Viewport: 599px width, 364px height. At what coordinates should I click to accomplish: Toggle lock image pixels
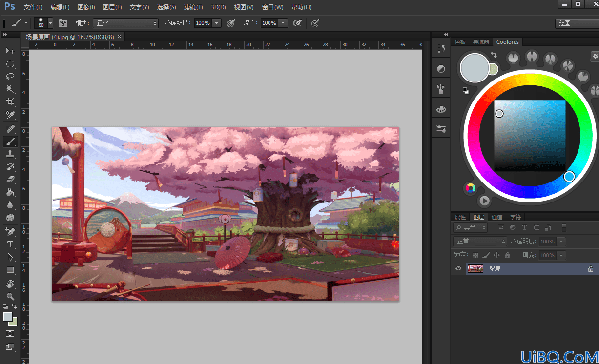click(486, 255)
